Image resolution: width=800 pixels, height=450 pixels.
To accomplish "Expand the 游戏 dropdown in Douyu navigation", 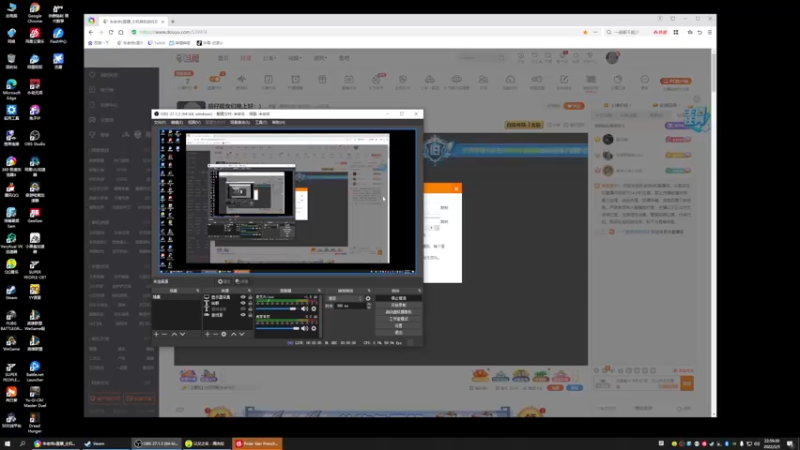I will coord(320,58).
